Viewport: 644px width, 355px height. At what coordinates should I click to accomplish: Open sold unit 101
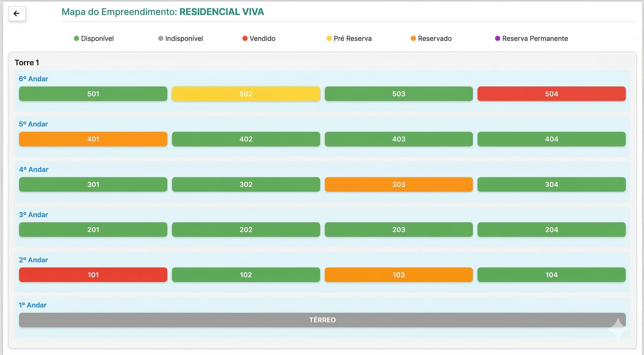(93, 275)
